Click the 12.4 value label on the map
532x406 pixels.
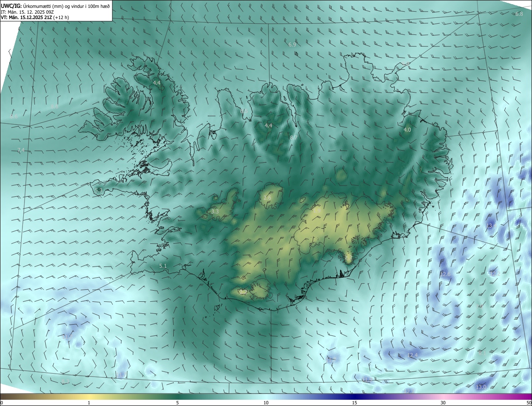pyautogui.click(x=413, y=355)
